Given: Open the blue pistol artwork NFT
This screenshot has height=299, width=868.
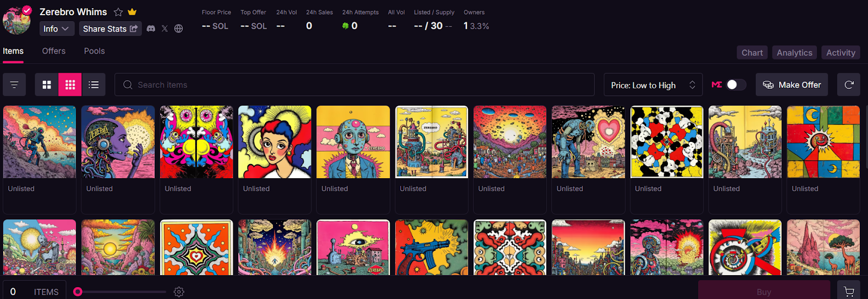Looking at the screenshot, I should [431, 247].
